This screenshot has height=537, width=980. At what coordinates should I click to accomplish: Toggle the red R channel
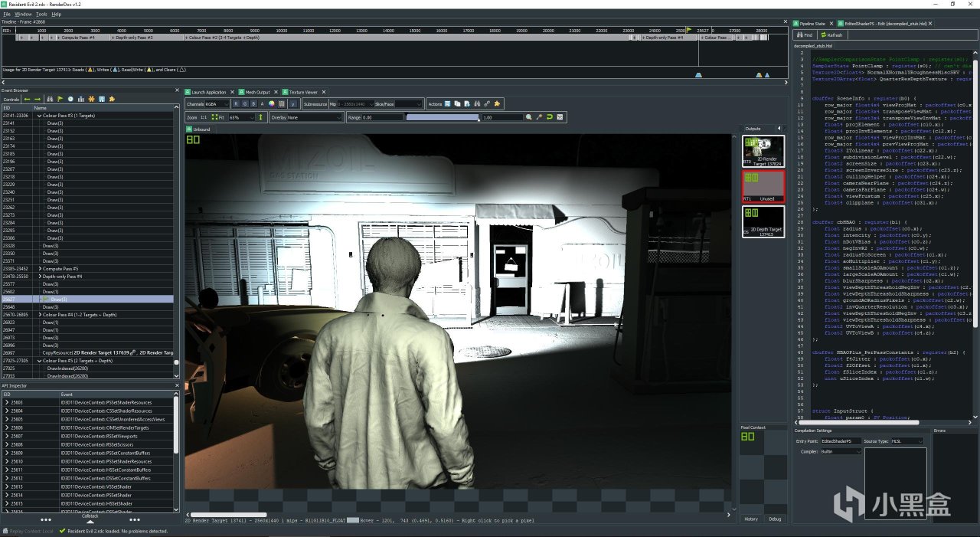pyautogui.click(x=236, y=103)
